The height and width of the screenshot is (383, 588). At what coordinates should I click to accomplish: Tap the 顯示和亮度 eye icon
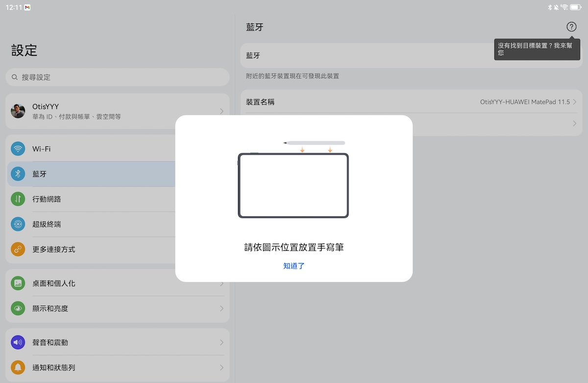pos(18,309)
